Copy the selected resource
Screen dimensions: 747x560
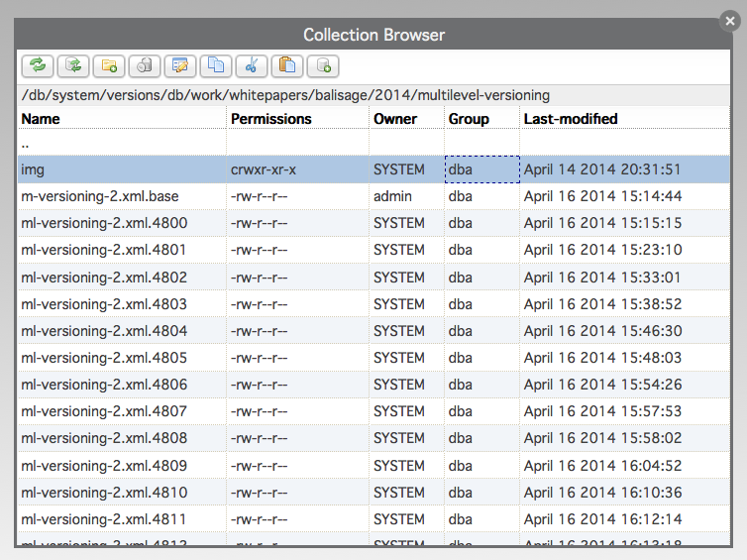(x=216, y=65)
